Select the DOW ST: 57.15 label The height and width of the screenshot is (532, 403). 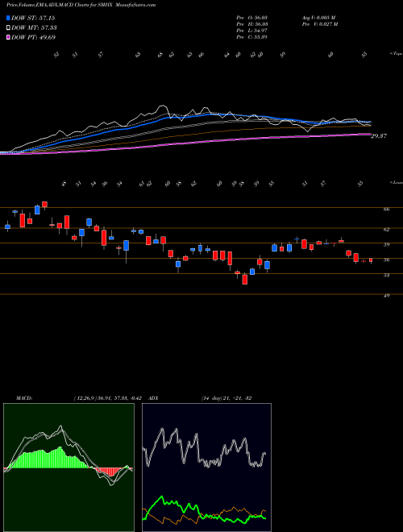pos(33,18)
